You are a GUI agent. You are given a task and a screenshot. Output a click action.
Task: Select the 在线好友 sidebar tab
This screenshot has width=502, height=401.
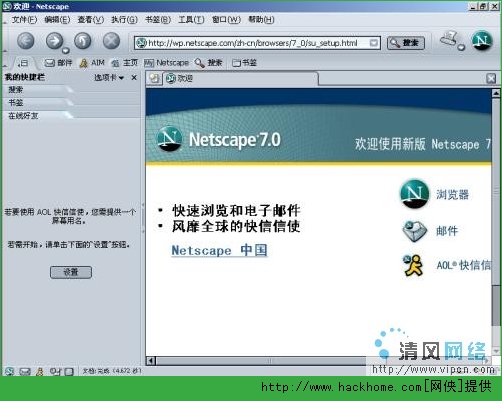(37, 116)
